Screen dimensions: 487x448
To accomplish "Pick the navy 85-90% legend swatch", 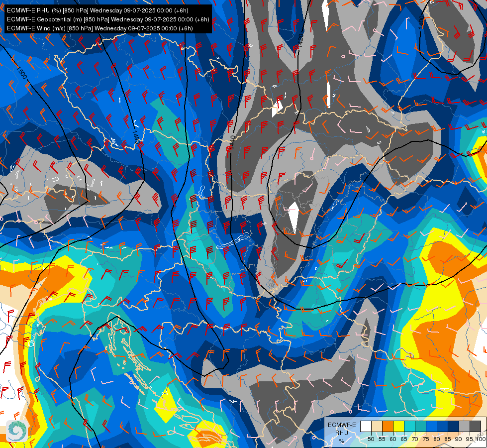I will point(454,426).
